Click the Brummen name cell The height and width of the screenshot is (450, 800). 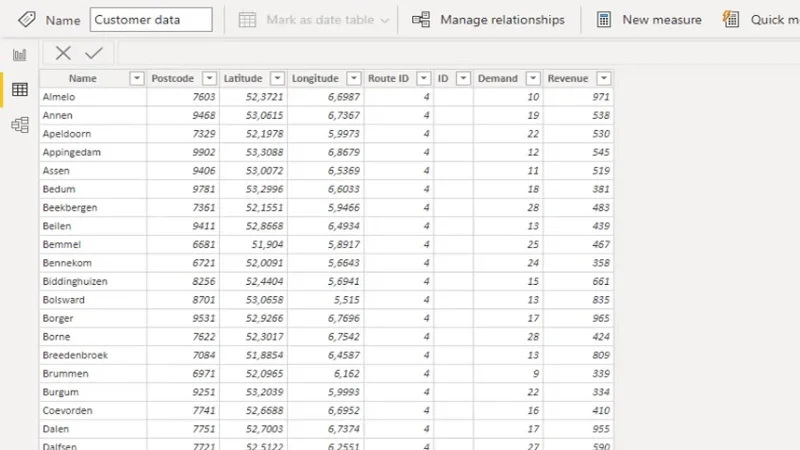(x=93, y=373)
